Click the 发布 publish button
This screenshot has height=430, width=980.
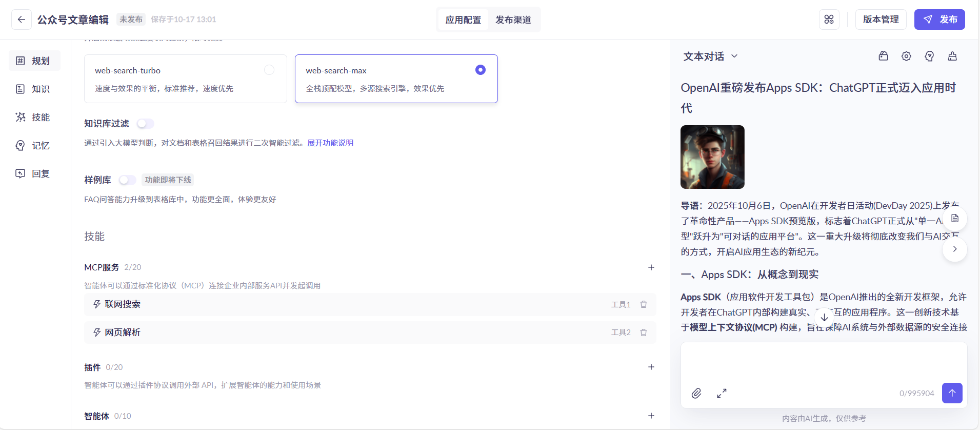tap(939, 19)
